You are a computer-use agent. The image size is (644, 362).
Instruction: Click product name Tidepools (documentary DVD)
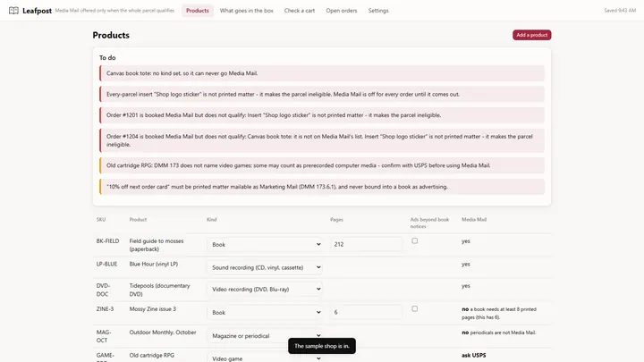click(160, 290)
